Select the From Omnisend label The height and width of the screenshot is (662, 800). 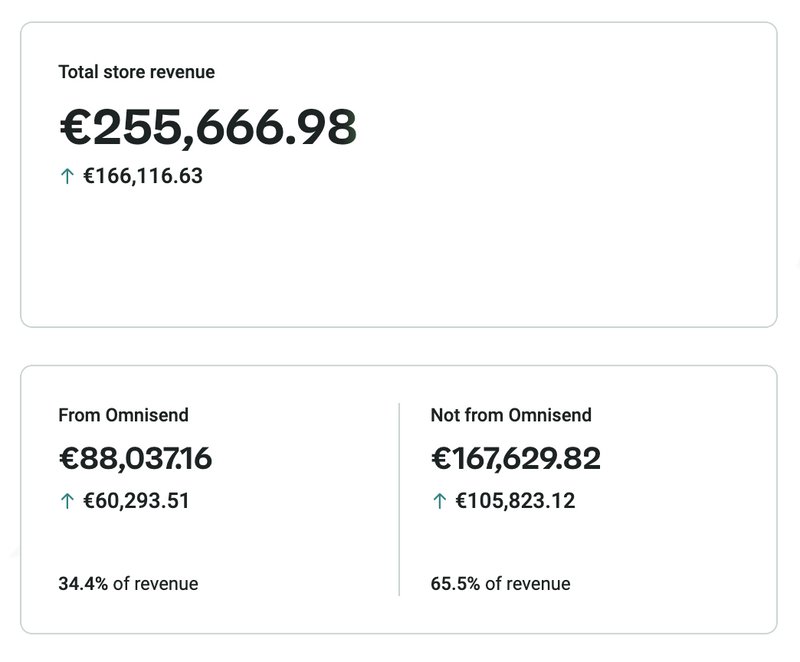click(124, 415)
